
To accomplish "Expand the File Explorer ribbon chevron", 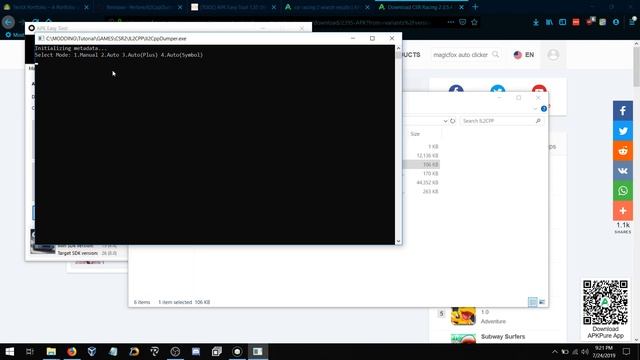I will click(x=535, y=109).
